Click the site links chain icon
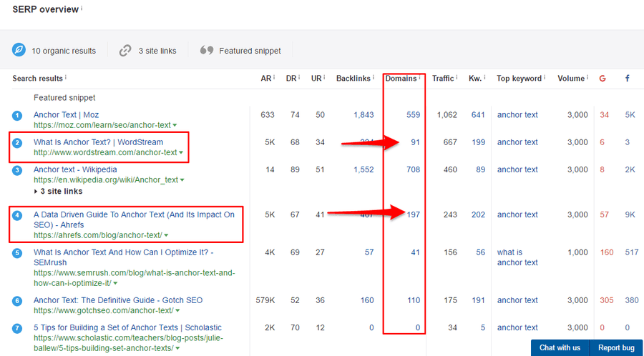644x356 pixels. (126, 51)
